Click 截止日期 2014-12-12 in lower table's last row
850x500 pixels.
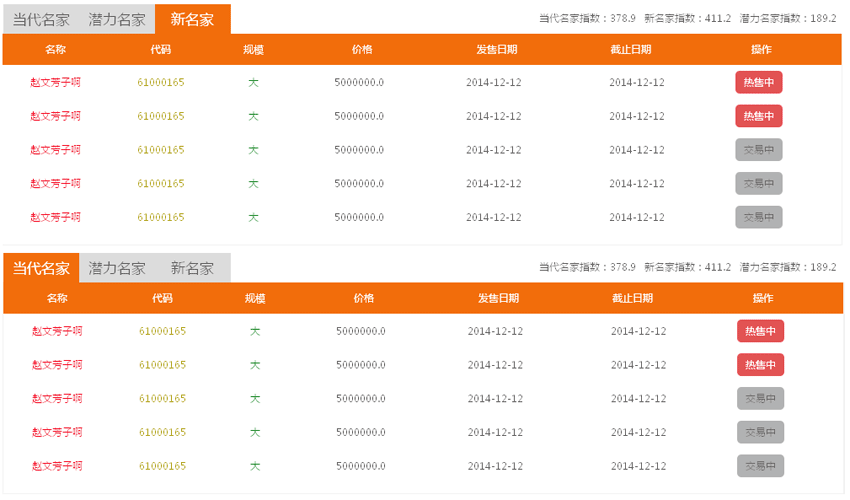638,465
